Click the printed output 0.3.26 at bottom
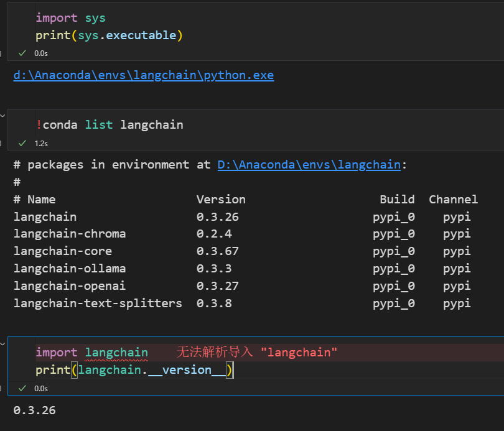Image resolution: width=504 pixels, height=431 pixels. coord(34,410)
